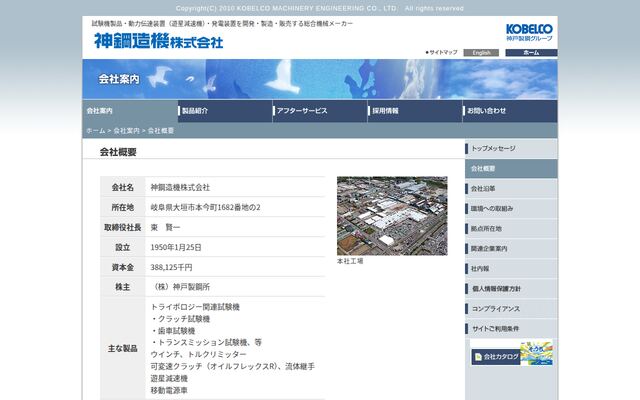Click the president name 東 賢一
The image size is (640, 400).
[x=165, y=227]
